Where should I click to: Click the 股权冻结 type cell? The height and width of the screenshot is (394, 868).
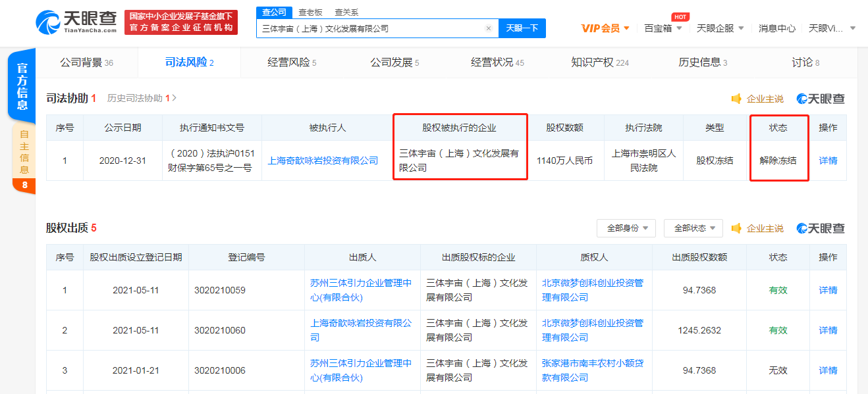pyautogui.click(x=715, y=160)
